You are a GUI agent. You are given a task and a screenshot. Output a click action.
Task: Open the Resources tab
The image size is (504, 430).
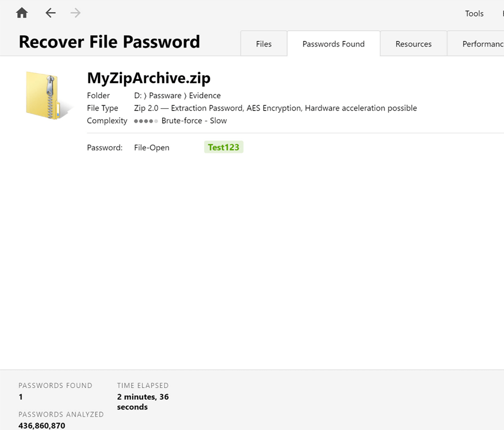(x=414, y=44)
